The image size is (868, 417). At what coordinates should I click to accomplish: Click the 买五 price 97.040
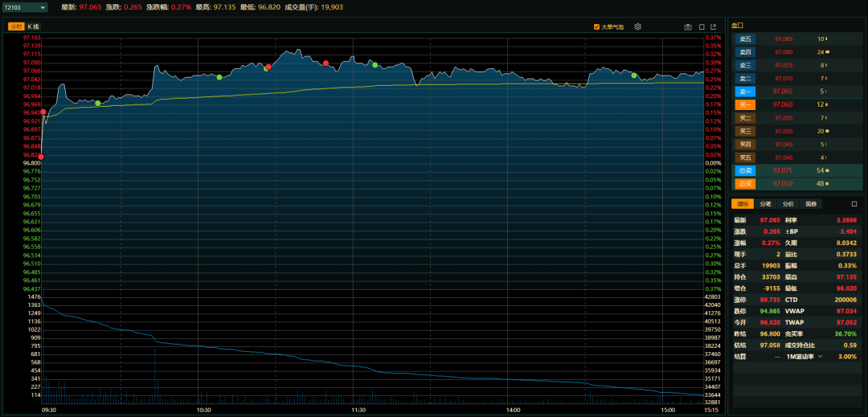click(x=784, y=157)
